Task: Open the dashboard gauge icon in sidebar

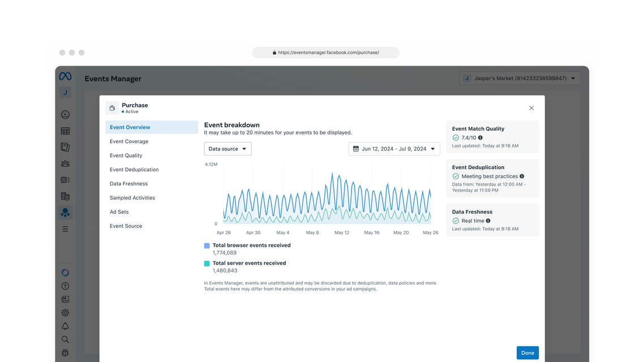Action: point(65,114)
